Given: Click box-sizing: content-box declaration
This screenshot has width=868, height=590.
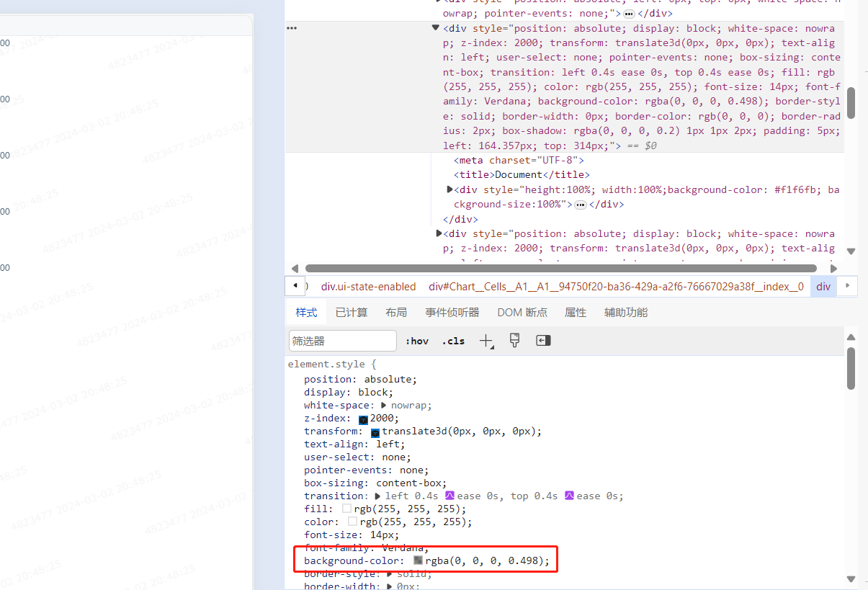Looking at the screenshot, I should pos(375,483).
